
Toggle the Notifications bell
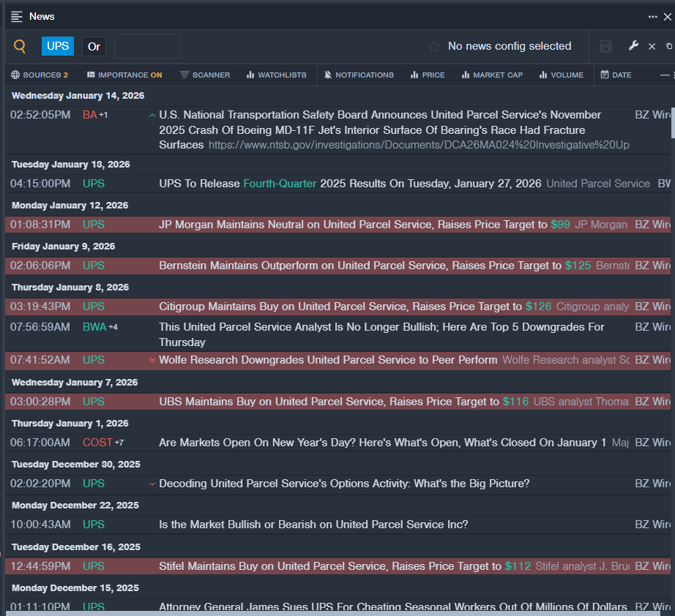click(x=359, y=75)
